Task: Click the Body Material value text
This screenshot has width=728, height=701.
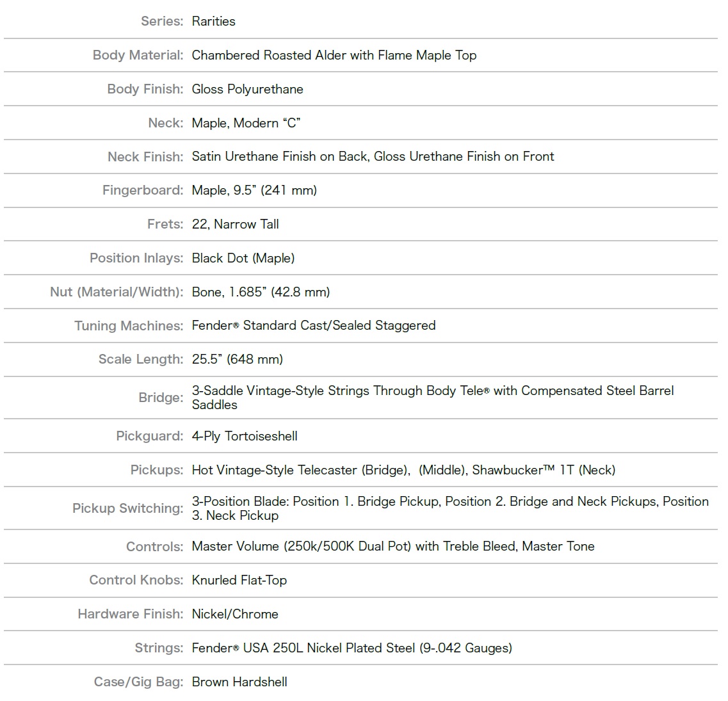Action: 334,55
